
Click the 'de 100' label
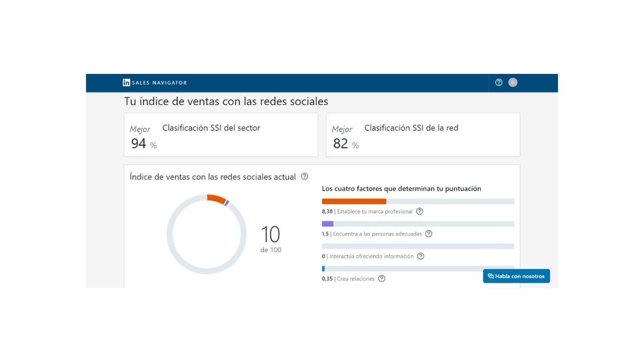click(271, 250)
